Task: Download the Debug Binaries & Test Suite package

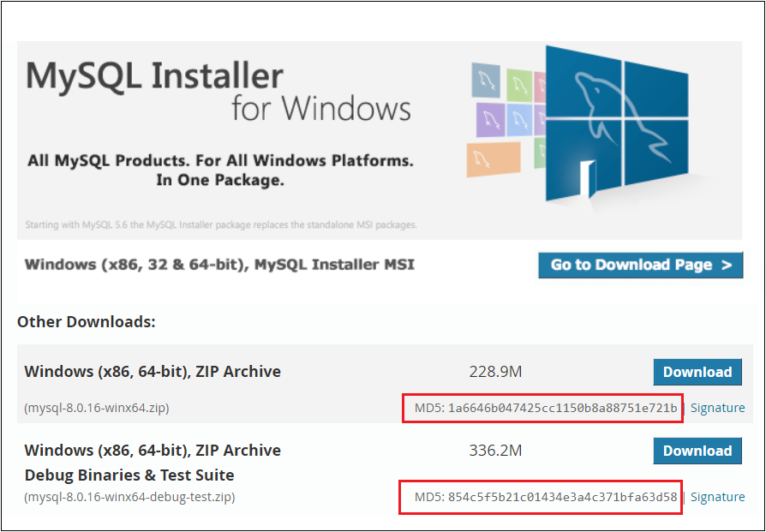Action: click(697, 451)
